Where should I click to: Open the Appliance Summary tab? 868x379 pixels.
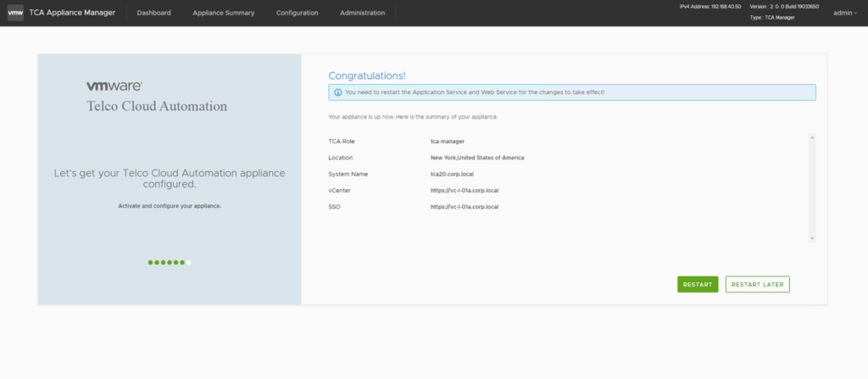(224, 13)
